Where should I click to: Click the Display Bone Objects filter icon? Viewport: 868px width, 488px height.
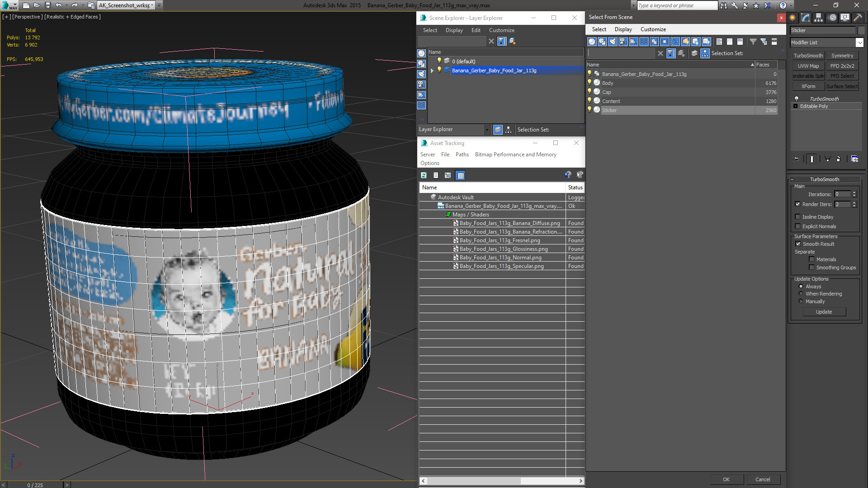tap(675, 42)
